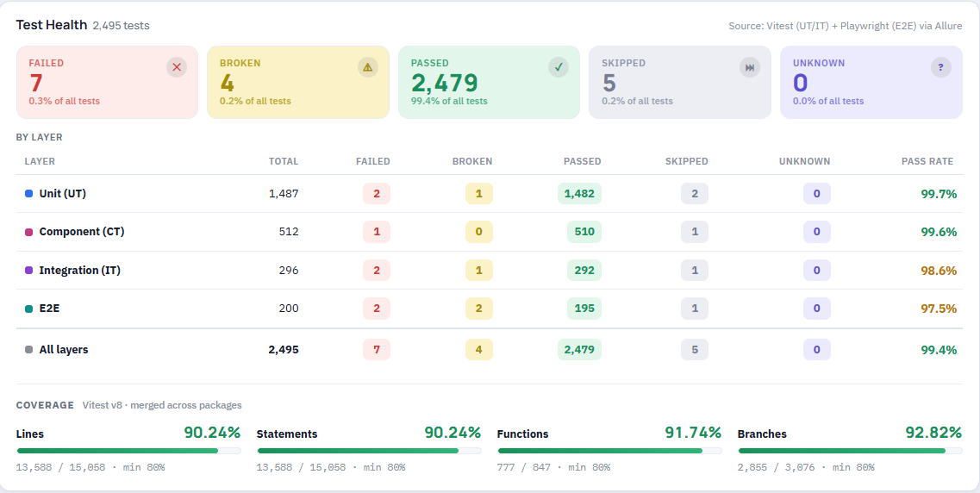Click Unit (UT) skipped badge showing 2

695,194
